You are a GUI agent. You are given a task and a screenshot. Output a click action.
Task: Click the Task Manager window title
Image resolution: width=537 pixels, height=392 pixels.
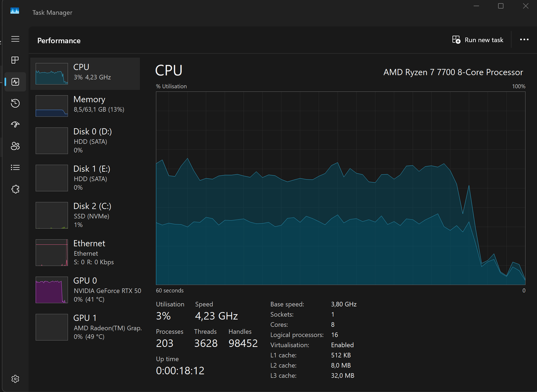52,12
